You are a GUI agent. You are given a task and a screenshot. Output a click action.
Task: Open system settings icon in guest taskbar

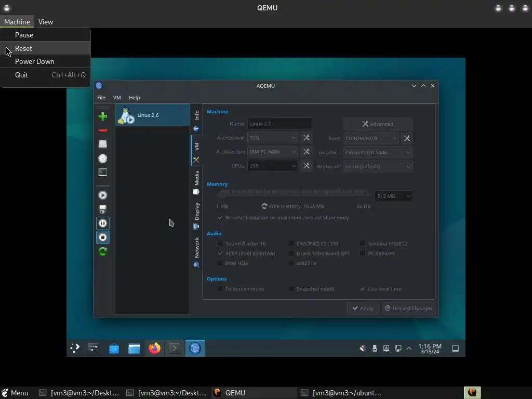coord(94,348)
